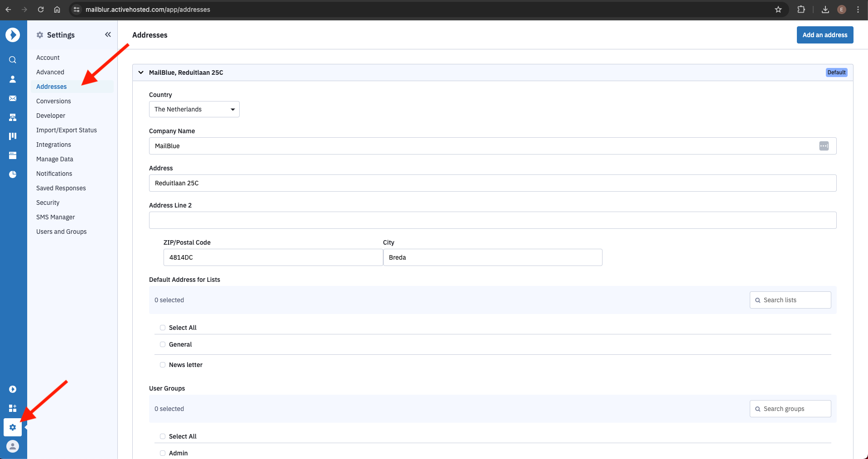Open browser extensions puzzle icon
This screenshot has width=868, height=459.
pyautogui.click(x=801, y=10)
